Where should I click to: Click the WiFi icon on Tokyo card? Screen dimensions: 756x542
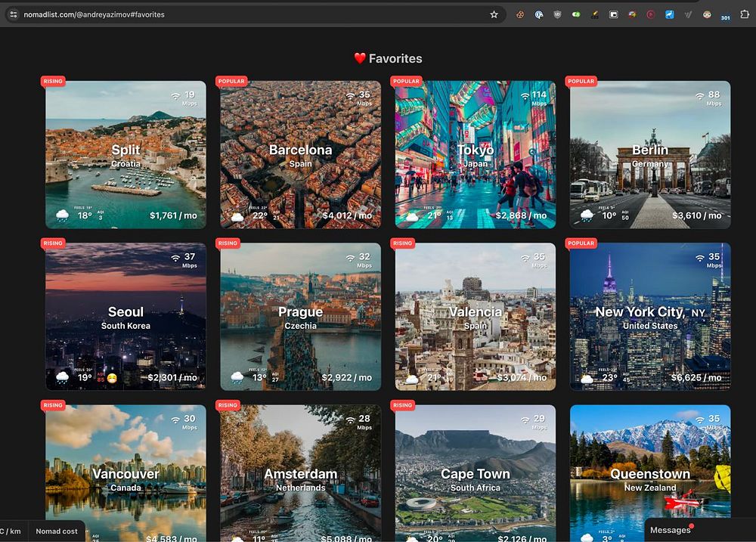click(525, 96)
